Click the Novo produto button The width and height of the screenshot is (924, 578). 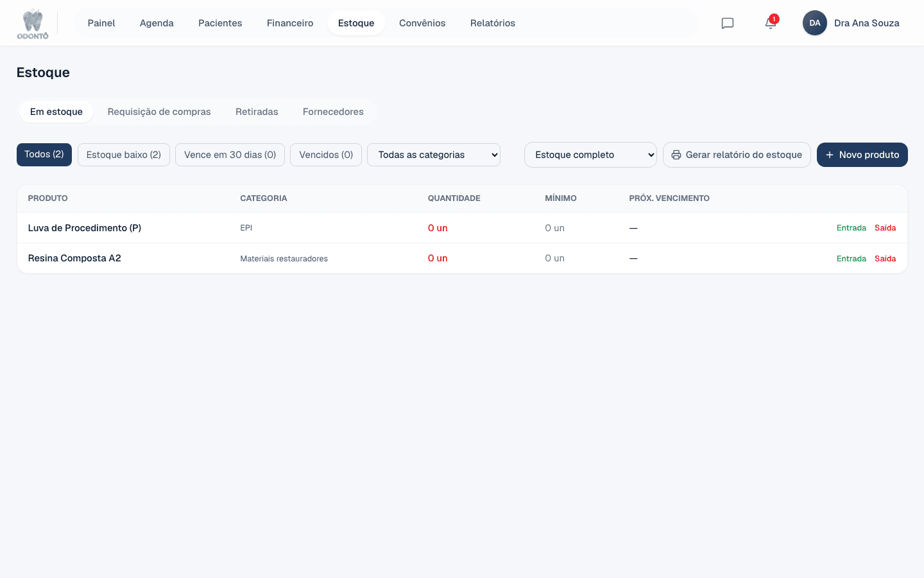point(862,155)
